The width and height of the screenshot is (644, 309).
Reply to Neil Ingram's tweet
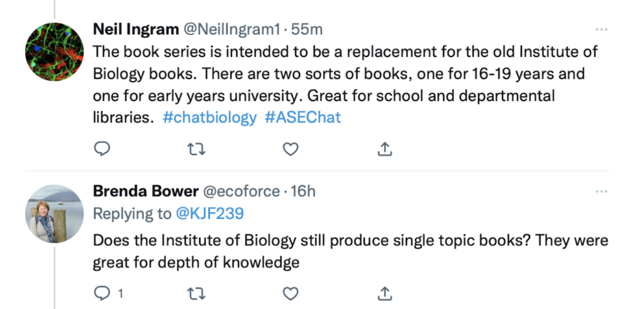(102, 149)
